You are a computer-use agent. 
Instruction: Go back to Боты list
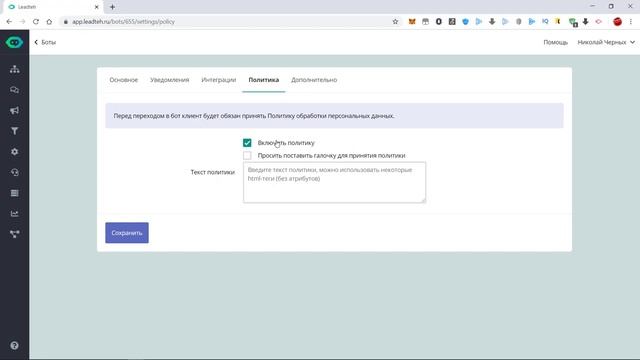point(45,42)
